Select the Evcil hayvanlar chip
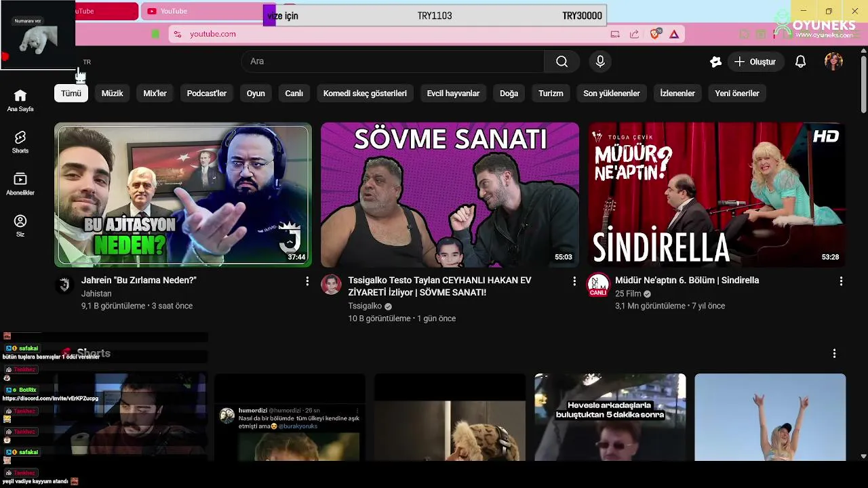Image resolution: width=868 pixels, height=488 pixels. pyautogui.click(x=453, y=94)
